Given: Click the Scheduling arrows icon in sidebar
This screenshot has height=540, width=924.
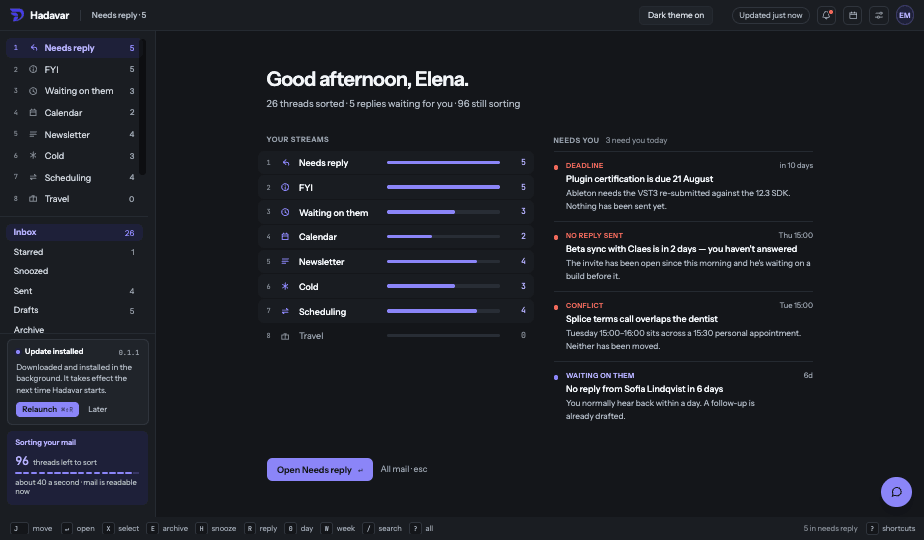Looking at the screenshot, I should pyautogui.click(x=34, y=177).
